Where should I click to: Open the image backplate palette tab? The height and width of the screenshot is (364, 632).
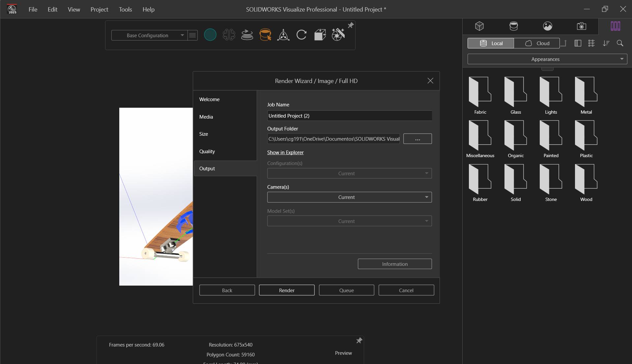(548, 26)
